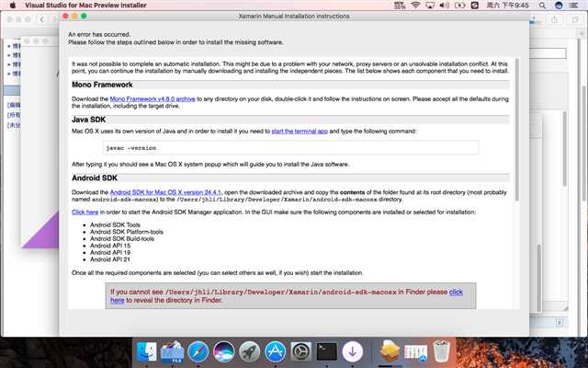Screen dimensions: 588x368
Task: Click the 'Android API 21' list item
Action: click(x=110, y=259)
